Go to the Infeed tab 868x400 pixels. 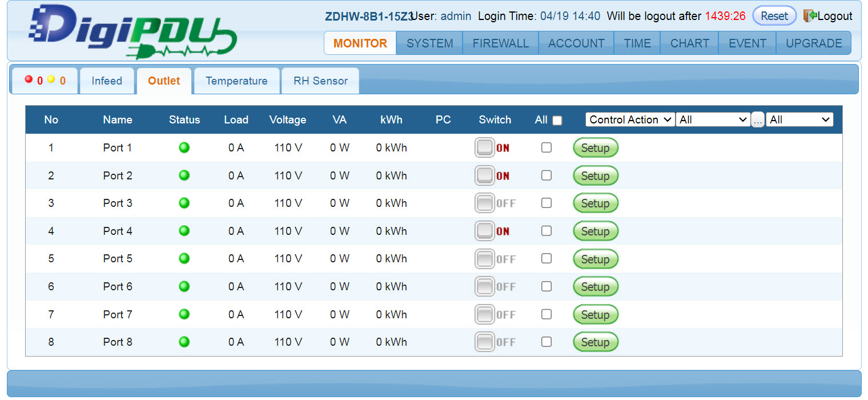tap(107, 81)
